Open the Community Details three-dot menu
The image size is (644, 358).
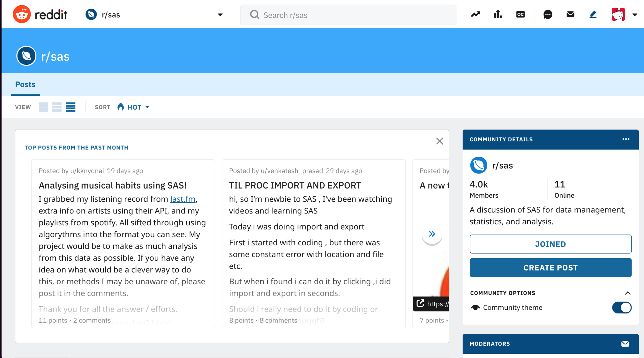pyautogui.click(x=626, y=139)
